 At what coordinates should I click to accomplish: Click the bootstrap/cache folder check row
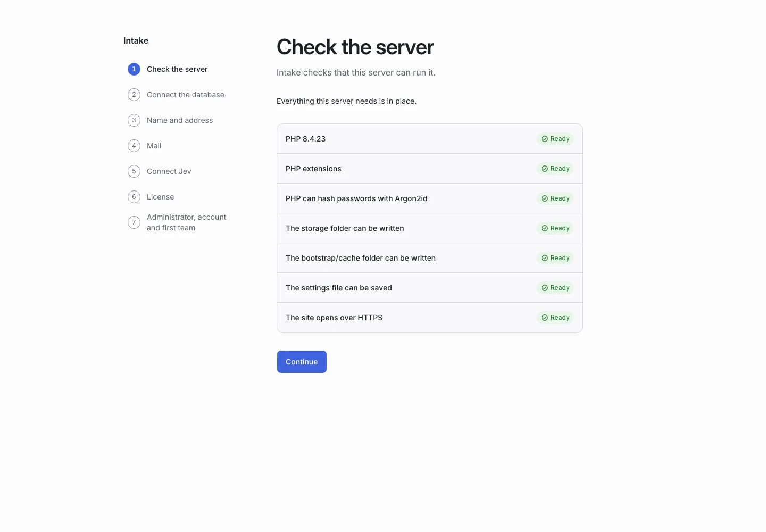[x=430, y=258]
